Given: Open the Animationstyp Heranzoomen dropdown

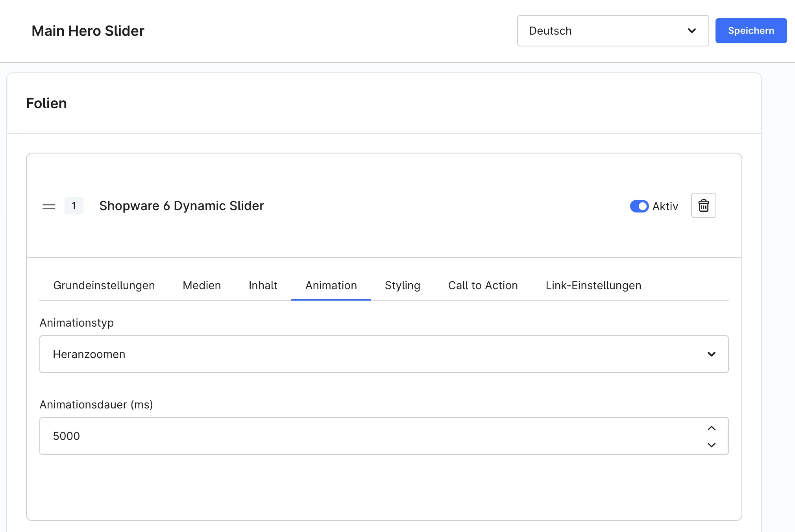Looking at the screenshot, I should (384, 354).
